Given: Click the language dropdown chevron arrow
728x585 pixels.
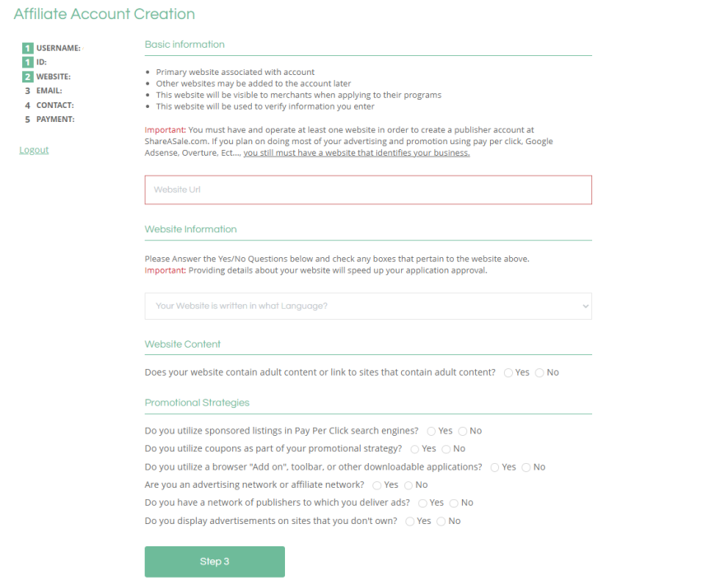Looking at the screenshot, I should click(584, 306).
